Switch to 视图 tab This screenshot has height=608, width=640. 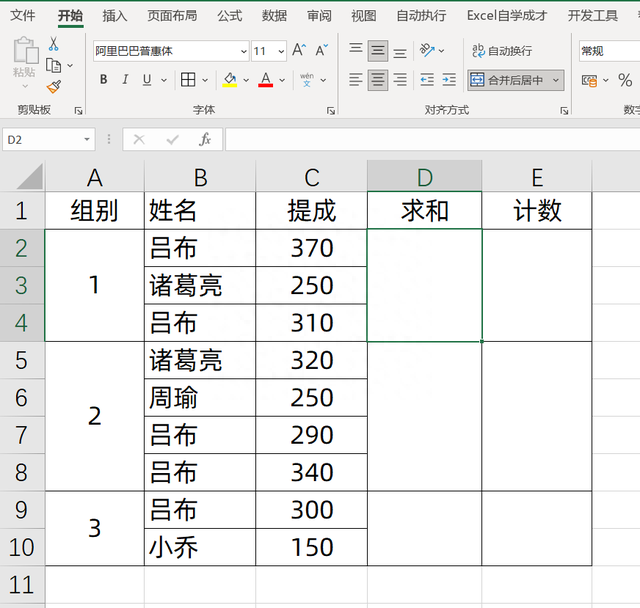tap(364, 16)
